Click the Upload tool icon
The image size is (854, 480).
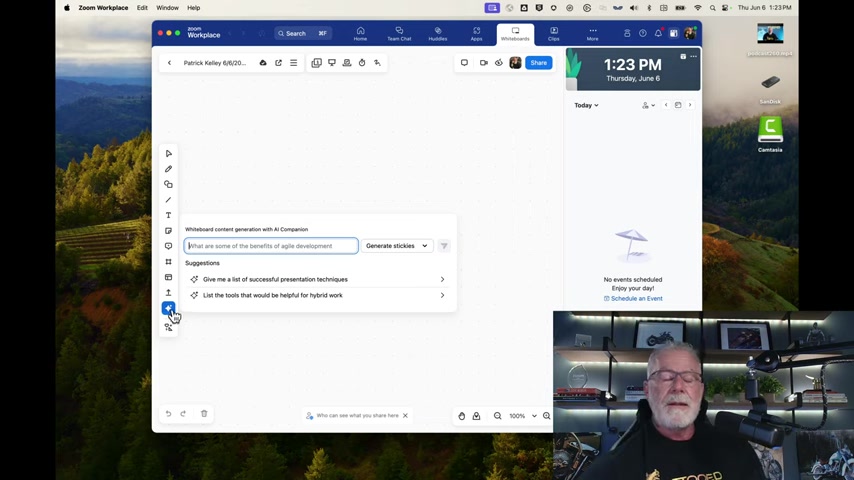coord(168,293)
